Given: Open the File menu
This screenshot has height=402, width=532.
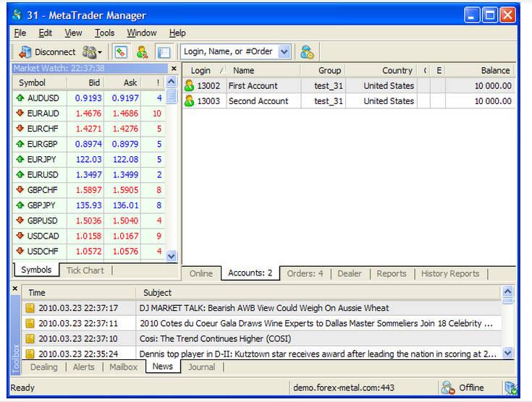Looking at the screenshot, I should [x=20, y=33].
